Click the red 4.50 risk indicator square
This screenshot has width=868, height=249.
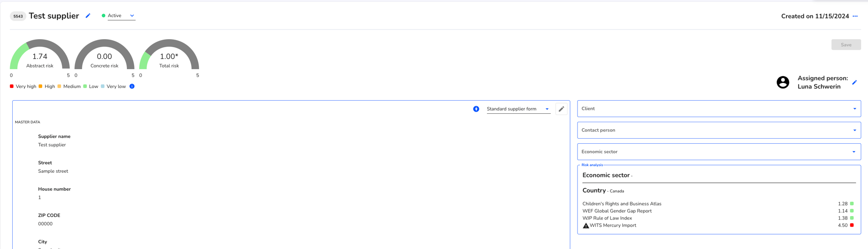[x=852, y=225]
